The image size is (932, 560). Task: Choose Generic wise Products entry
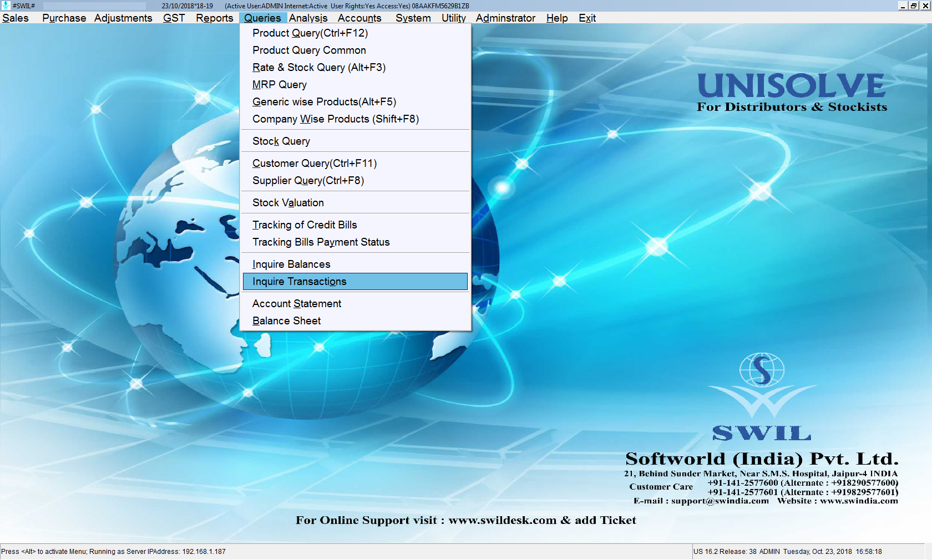[355, 102]
